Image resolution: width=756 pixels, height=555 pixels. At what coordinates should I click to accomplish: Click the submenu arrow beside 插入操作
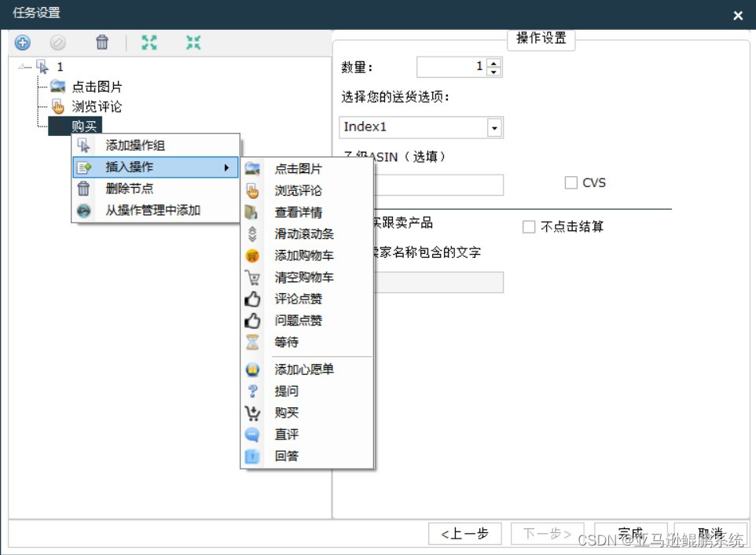click(226, 167)
